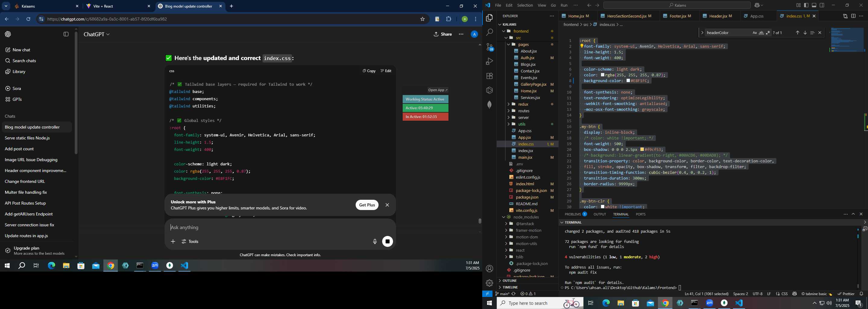This screenshot has width=868, height=309.
Task: Go to next match in find widget
Action: [x=805, y=33]
